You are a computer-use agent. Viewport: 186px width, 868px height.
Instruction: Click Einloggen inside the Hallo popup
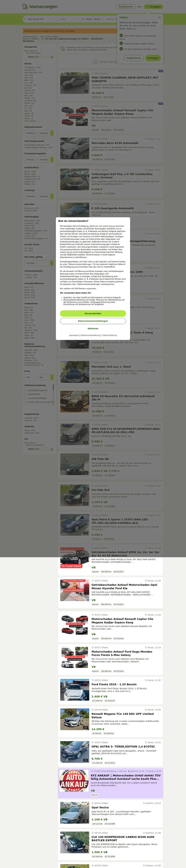[153, 58]
